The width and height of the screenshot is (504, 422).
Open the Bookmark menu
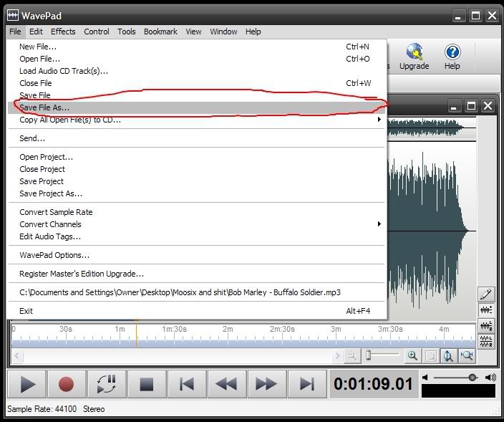click(x=160, y=32)
